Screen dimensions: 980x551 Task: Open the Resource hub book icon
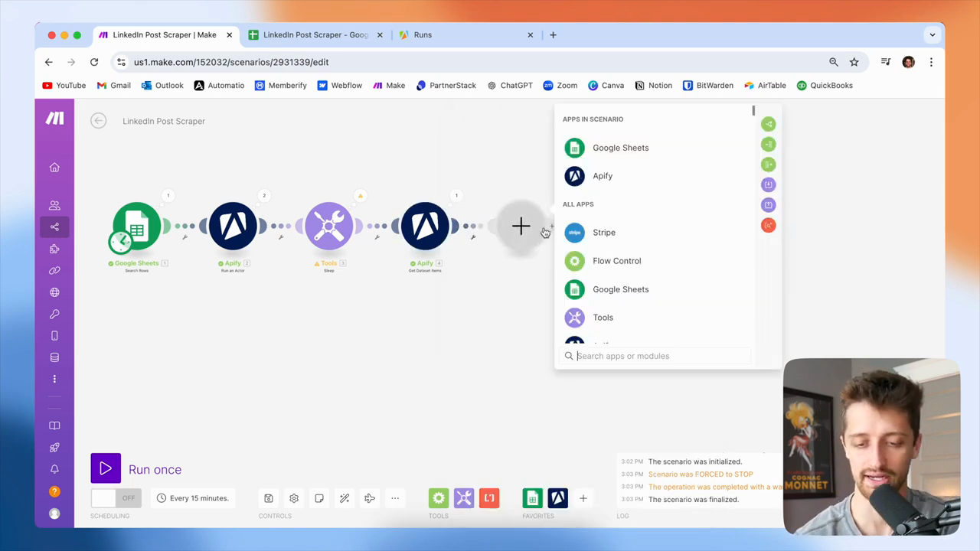coord(54,425)
